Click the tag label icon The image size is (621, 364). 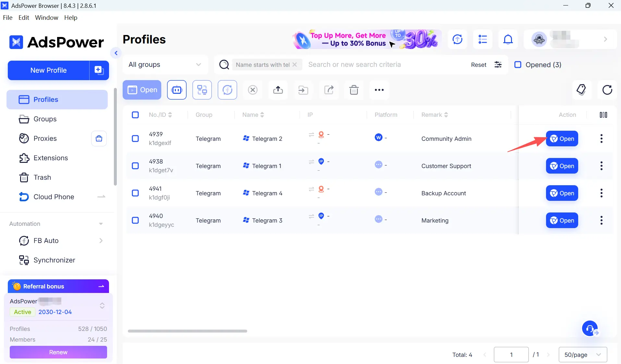pos(582,90)
